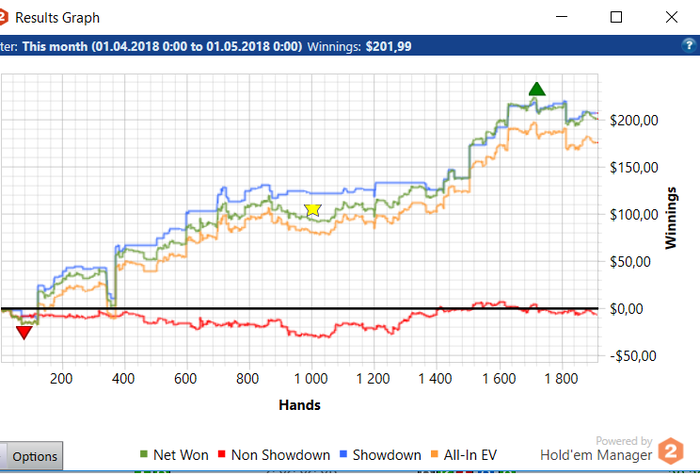Maximize the Results Graph window
Viewport: 700px width, 475px height.
point(616,17)
